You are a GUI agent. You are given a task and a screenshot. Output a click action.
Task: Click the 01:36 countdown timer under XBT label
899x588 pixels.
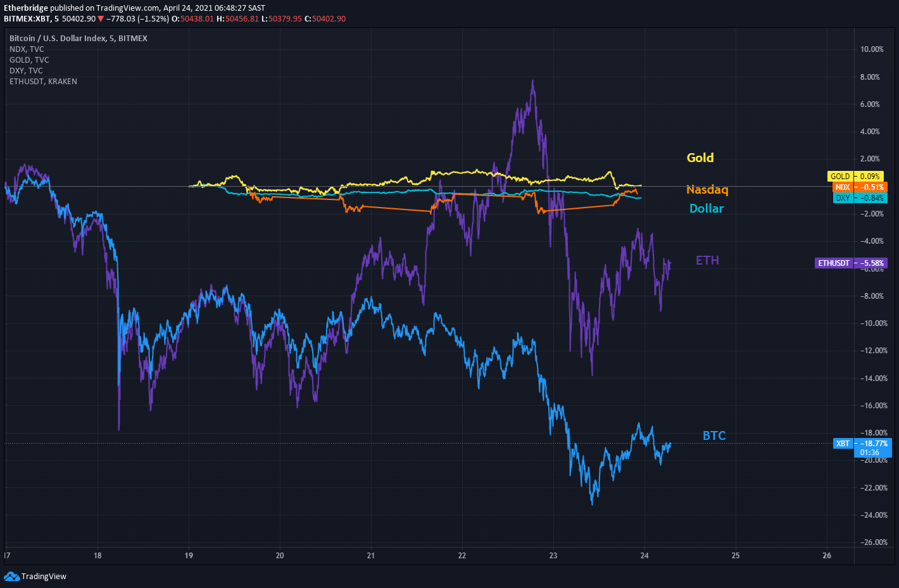click(x=869, y=453)
